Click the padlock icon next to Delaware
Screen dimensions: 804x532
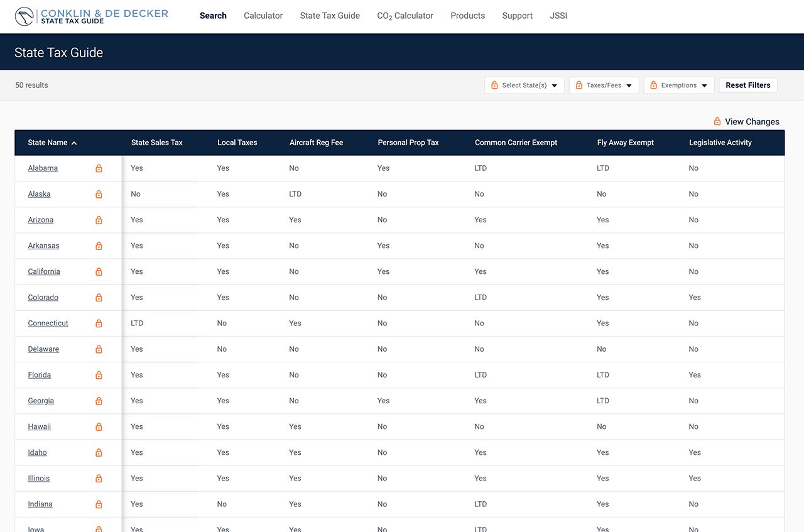(99, 349)
